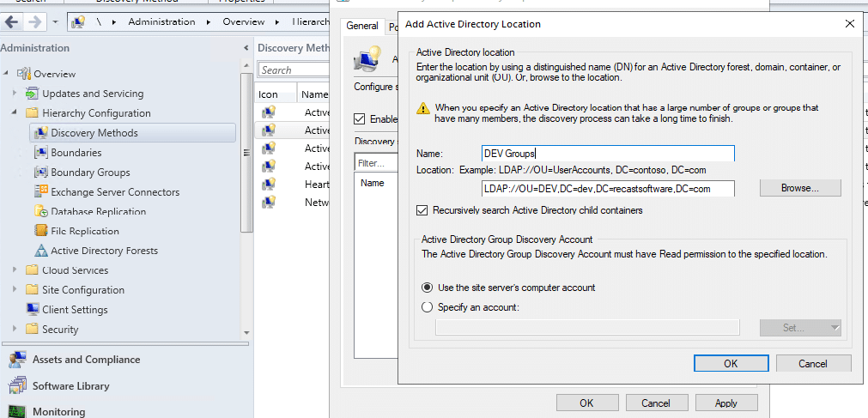Open the Software Library workspace

point(70,386)
